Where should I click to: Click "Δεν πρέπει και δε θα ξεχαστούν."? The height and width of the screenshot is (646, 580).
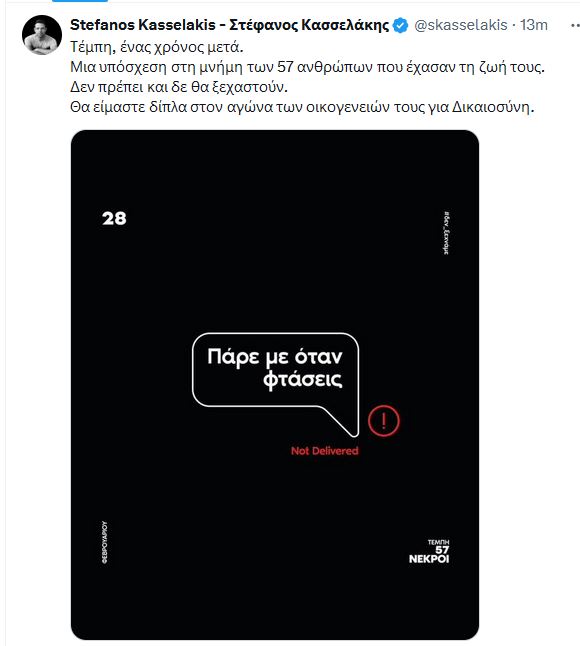(179, 87)
